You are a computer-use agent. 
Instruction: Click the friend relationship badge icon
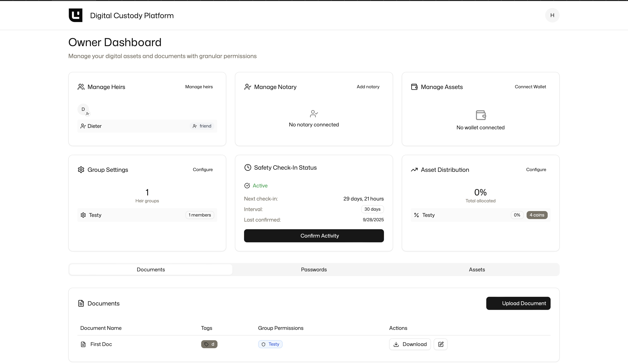click(195, 126)
